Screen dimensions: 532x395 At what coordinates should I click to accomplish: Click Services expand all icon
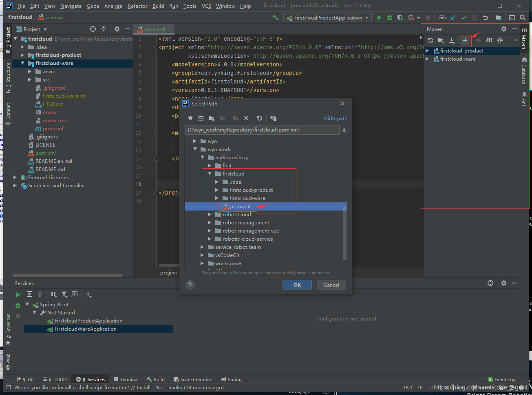tap(29, 294)
